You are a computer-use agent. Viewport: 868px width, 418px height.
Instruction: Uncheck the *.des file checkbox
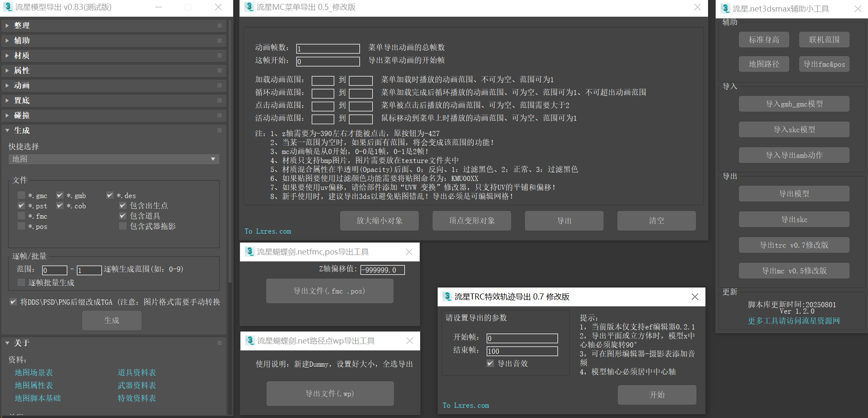tap(110, 196)
